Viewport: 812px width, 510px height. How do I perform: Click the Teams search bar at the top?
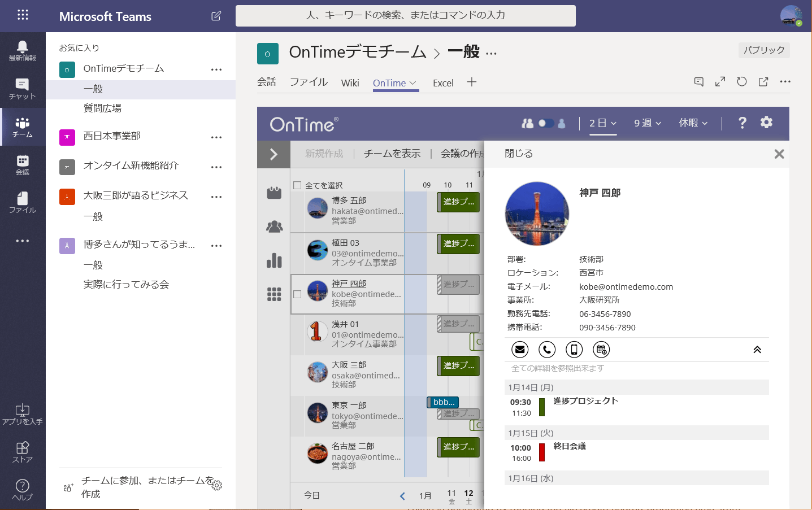pyautogui.click(x=405, y=15)
